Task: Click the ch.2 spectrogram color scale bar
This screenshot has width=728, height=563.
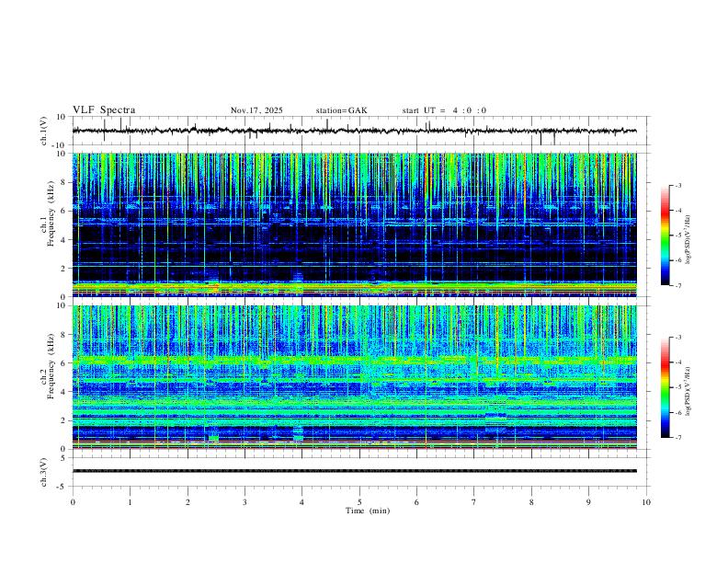Action: pos(665,387)
